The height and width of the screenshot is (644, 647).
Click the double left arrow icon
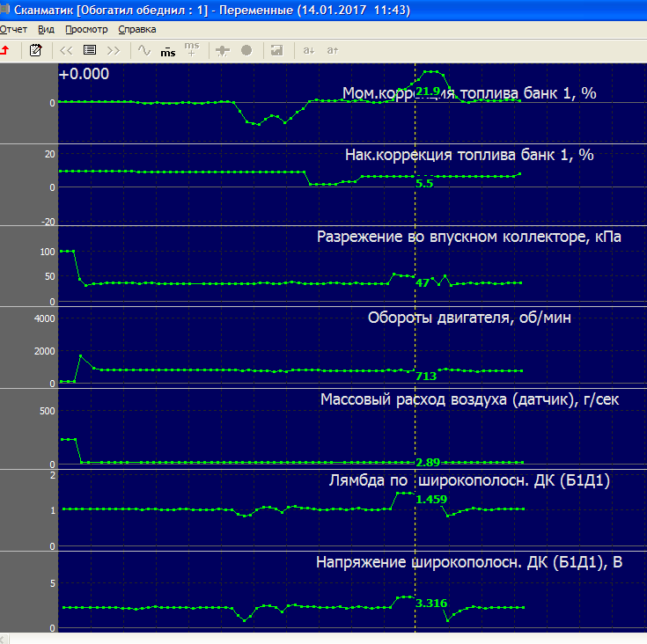point(66,50)
